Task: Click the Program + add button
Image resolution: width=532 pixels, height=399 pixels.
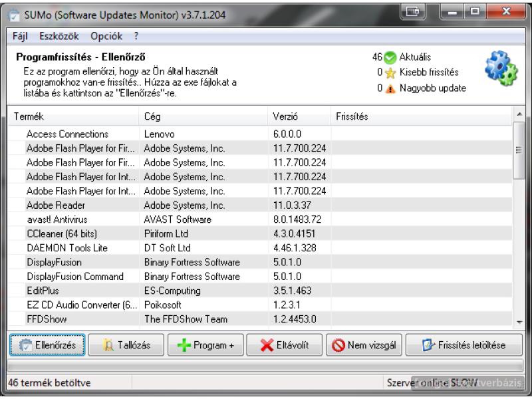Action: [205, 345]
